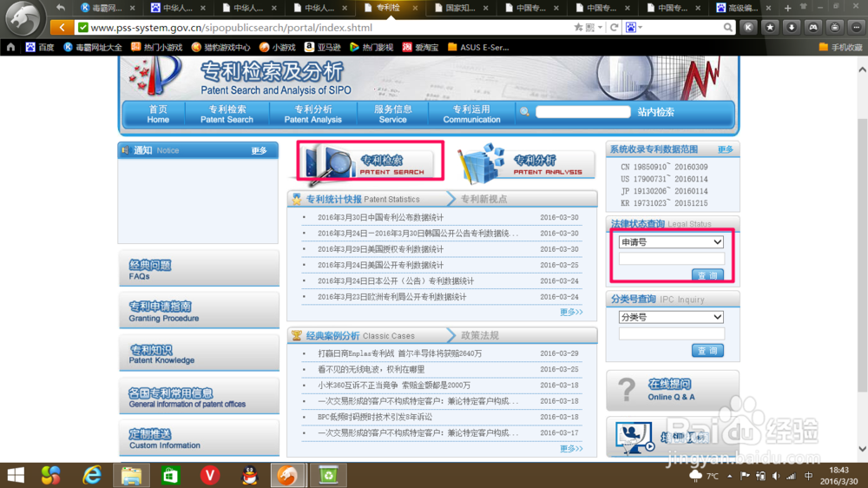
Task: Open 2016年3月29日美国授权专利数据统计 article
Action: [x=380, y=249]
